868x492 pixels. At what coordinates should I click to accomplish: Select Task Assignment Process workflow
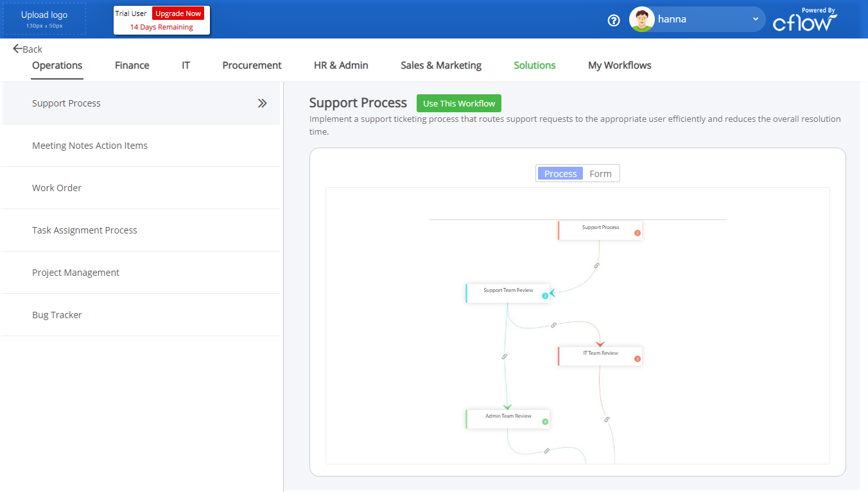[140, 230]
